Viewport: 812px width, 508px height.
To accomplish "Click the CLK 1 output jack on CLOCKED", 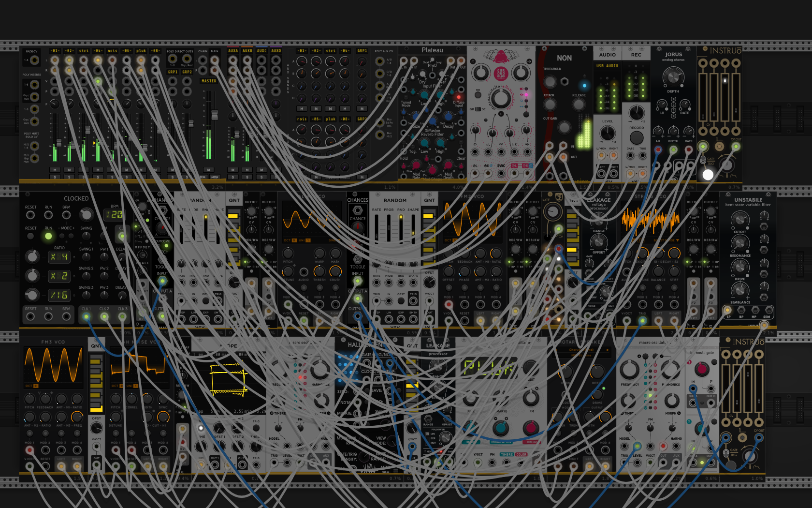I will (86, 317).
